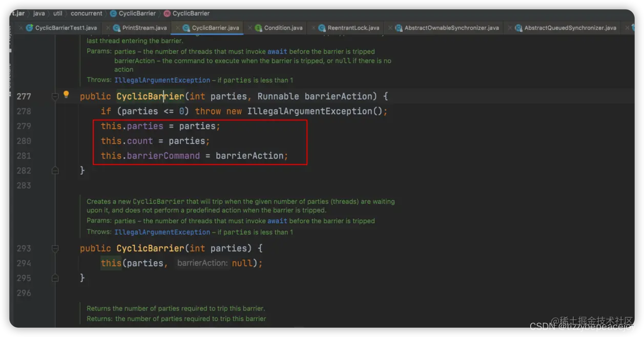Collapse the fold end marker at line 295

point(55,278)
